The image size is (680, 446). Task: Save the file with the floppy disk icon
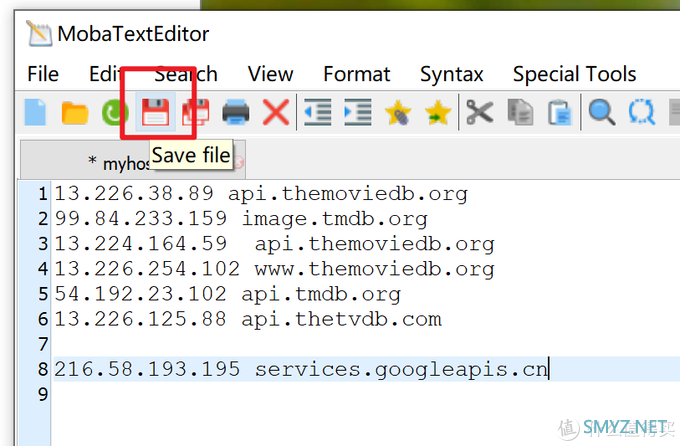pos(155,112)
